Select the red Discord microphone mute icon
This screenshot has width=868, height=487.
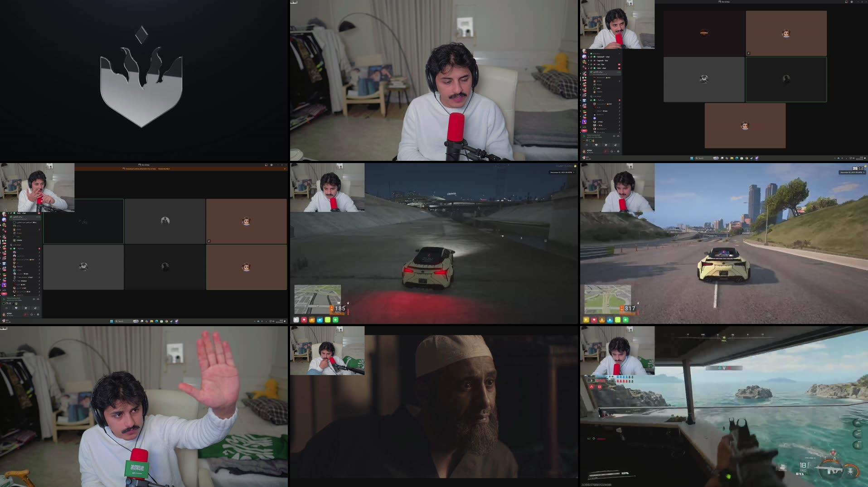(25, 314)
